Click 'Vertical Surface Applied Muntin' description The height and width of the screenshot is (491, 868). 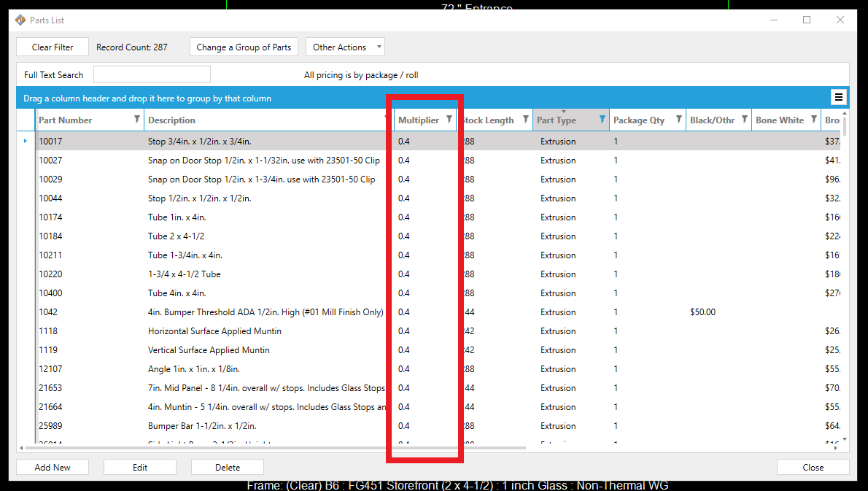pyautogui.click(x=209, y=350)
